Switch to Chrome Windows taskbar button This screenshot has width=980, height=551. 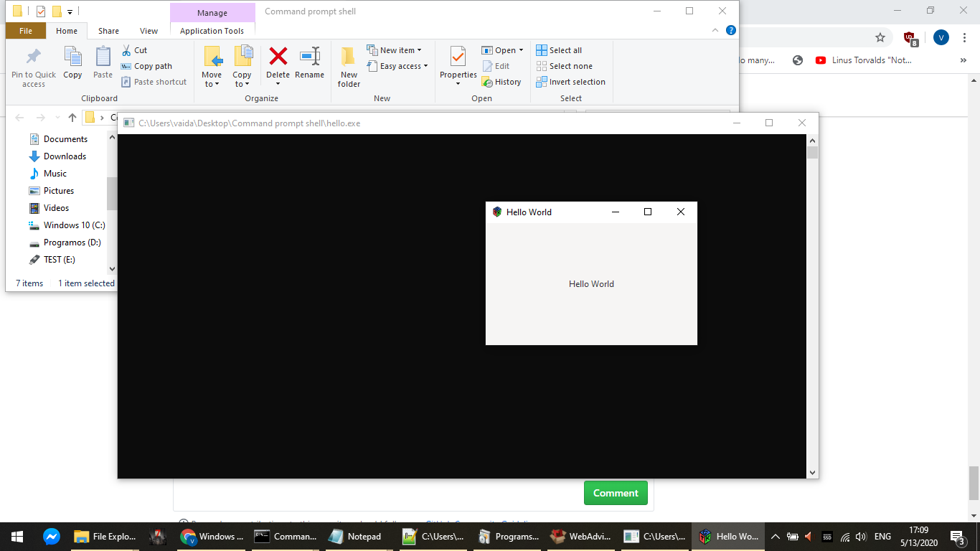212,536
